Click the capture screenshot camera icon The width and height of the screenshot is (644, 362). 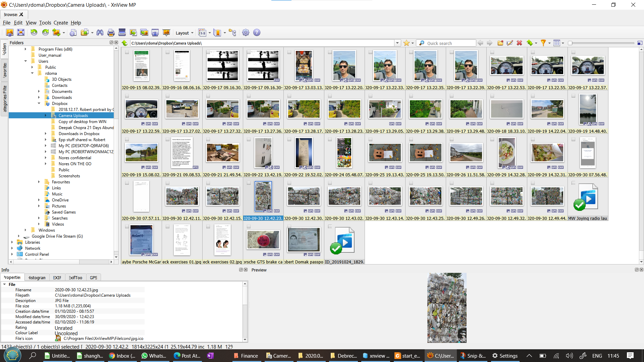[x=155, y=33]
